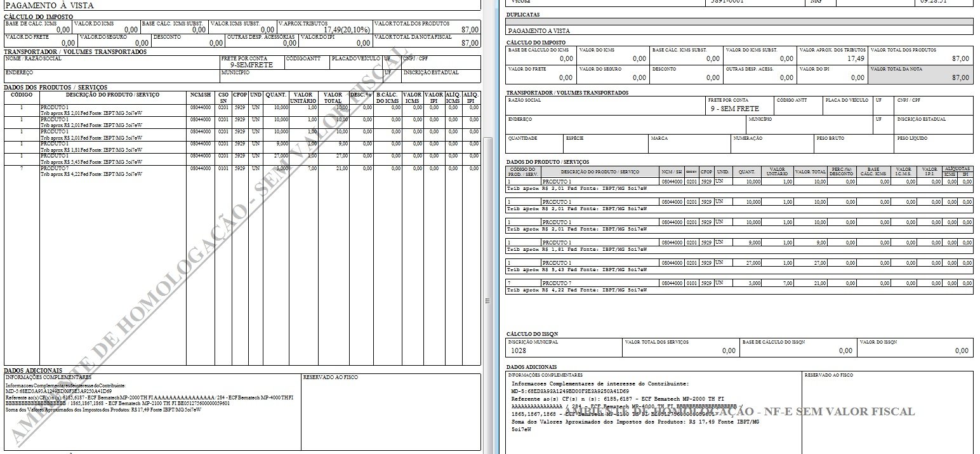The height and width of the screenshot is (454, 980).
Task: Click 'PERC.(%) DESCONTO' column header in right document
Action: point(841,172)
